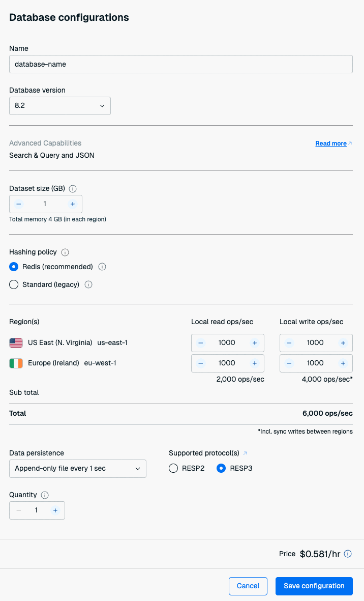Screen dimensions: 364x601
Task: Select the RESP2 protocol option
Action: pos(173,468)
